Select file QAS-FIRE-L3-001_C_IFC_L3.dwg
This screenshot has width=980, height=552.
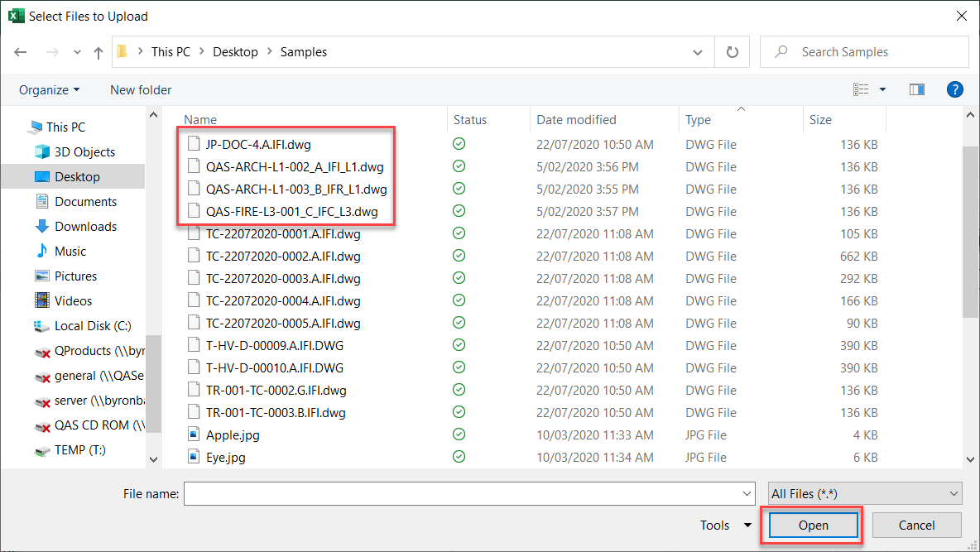pyautogui.click(x=292, y=211)
